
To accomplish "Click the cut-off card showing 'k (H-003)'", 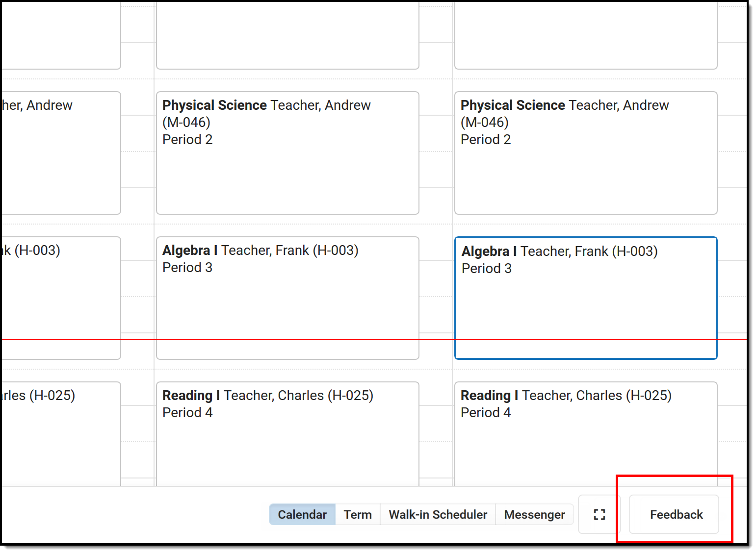I will (61, 298).
